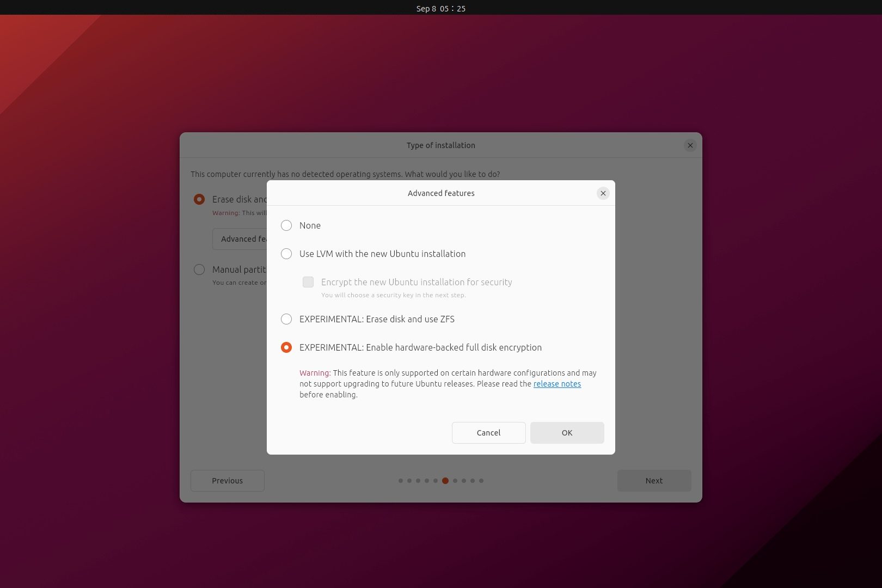Tick the Encrypt the new Ubuntu installation checkbox
This screenshot has height=588, width=882.
click(308, 282)
